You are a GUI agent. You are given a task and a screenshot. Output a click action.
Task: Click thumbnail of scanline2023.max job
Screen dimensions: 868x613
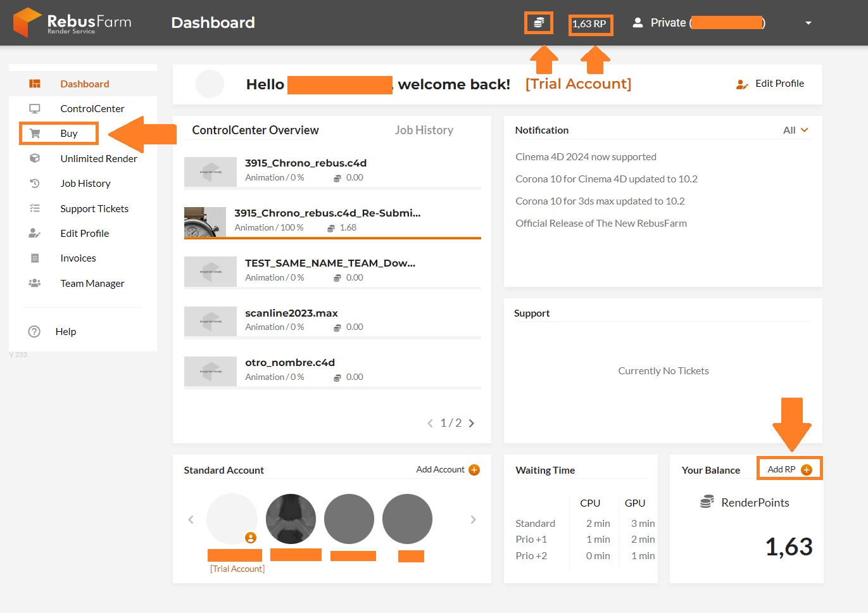(210, 322)
